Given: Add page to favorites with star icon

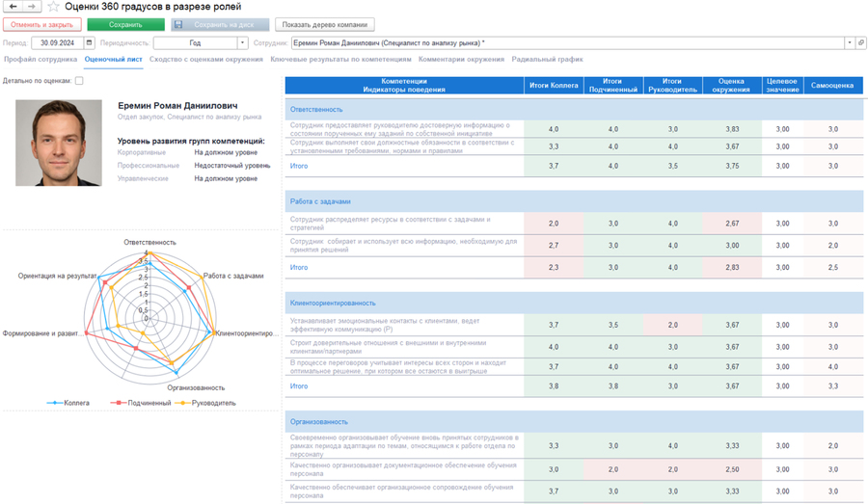Looking at the screenshot, I should (53, 7).
